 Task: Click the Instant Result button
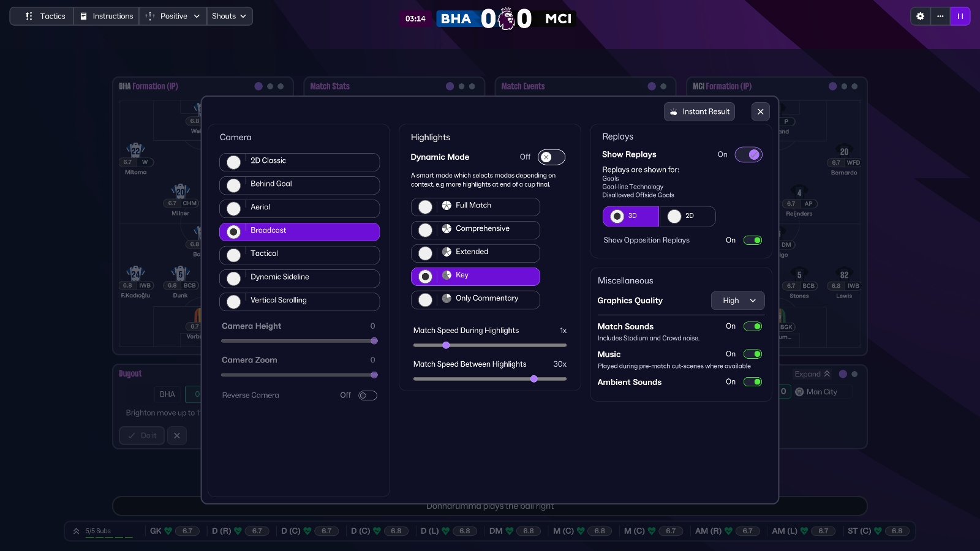pyautogui.click(x=699, y=111)
